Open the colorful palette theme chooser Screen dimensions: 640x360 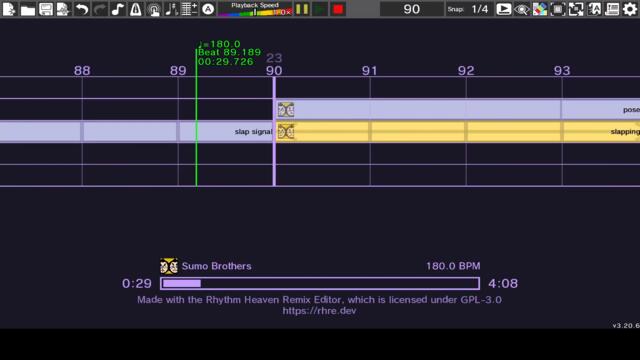[540, 9]
